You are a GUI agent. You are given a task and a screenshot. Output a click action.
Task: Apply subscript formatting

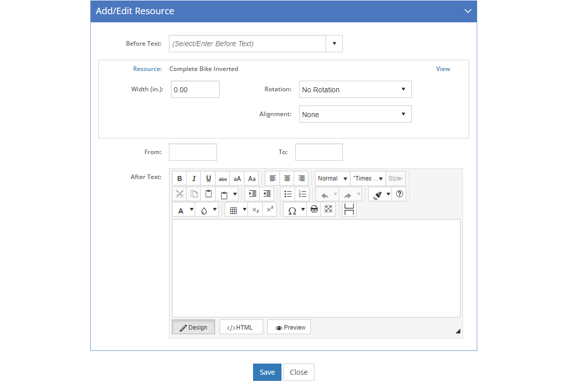pos(256,210)
